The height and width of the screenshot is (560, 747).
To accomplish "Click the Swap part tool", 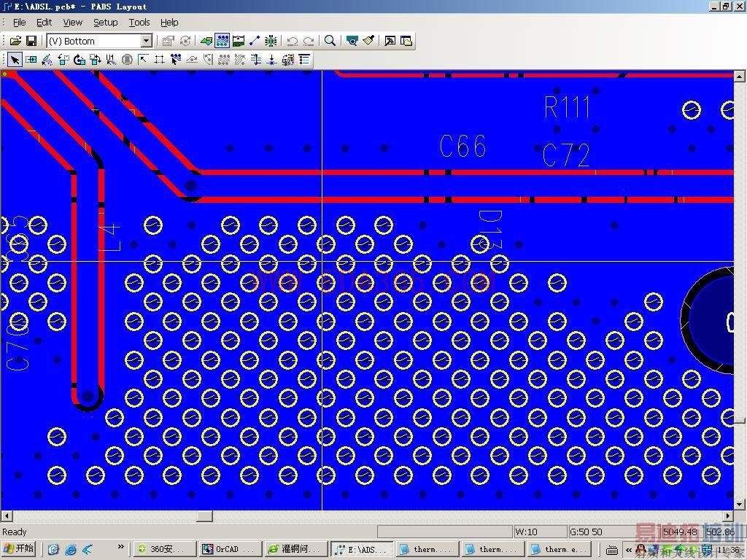I will point(95,60).
